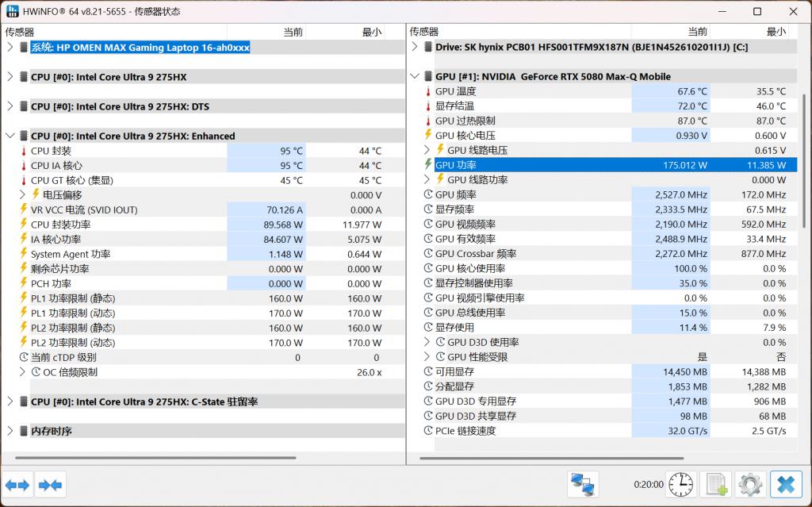Collapse the GPU [#1] NVIDIA GeForce RTX 5080 group

pos(414,77)
